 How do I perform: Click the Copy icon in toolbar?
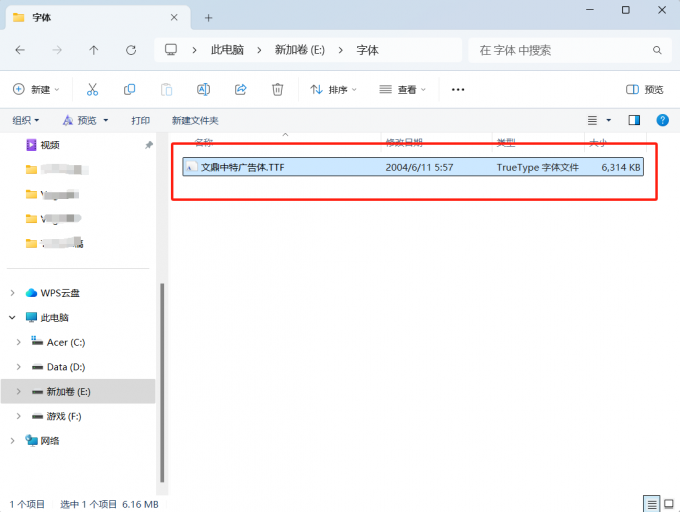(x=129, y=89)
